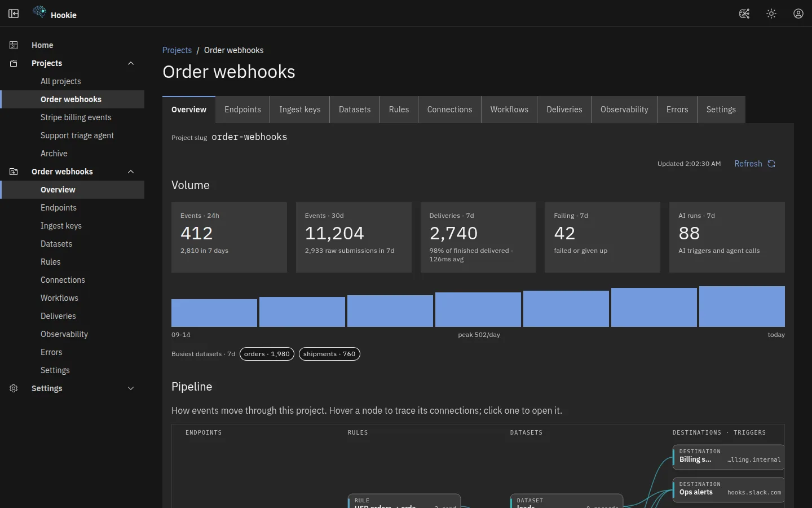Image resolution: width=812 pixels, height=508 pixels.
Task: Click the Projects folder icon in sidebar
Action: coord(14,63)
